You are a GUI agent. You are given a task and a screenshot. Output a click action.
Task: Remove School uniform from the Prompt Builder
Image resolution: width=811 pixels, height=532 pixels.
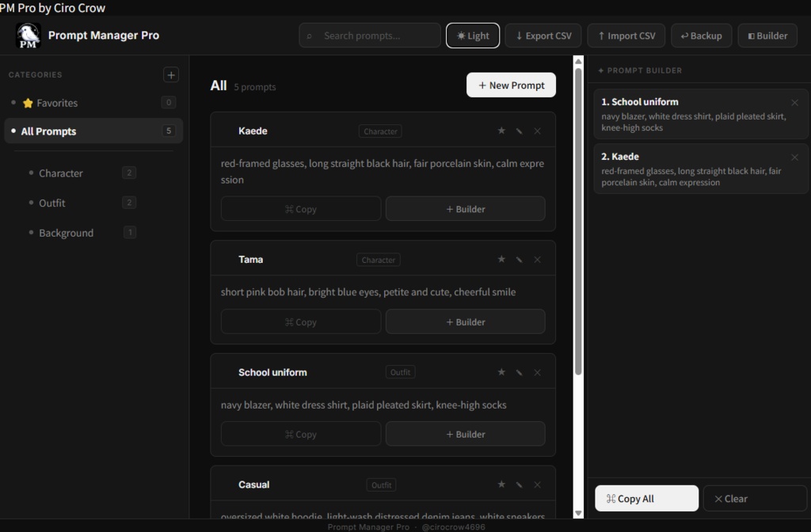click(x=794, y=102)
